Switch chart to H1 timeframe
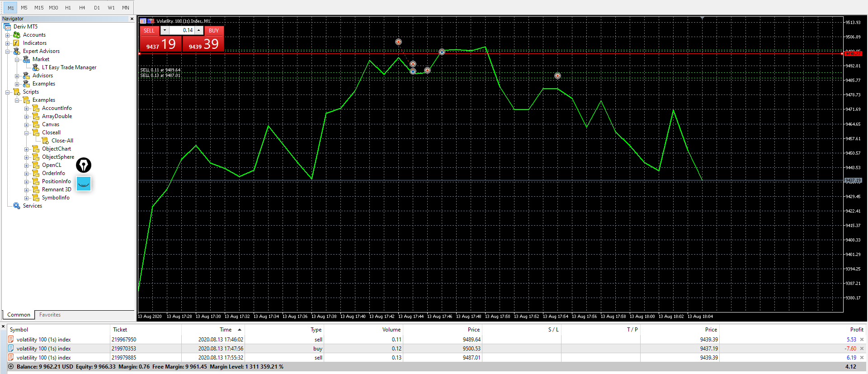The height and width of the screenshot is (374, 868). click(x=68, y=8)
